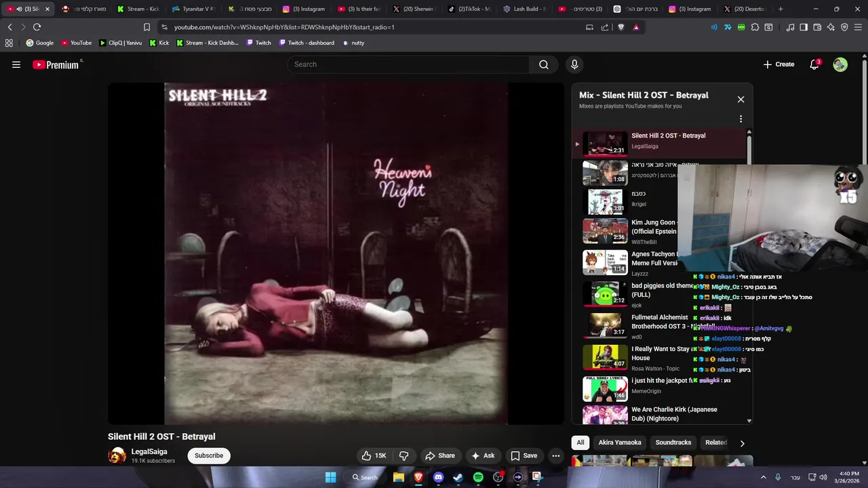
Task: Open the Google bookmark
Action: click(39, 43)
